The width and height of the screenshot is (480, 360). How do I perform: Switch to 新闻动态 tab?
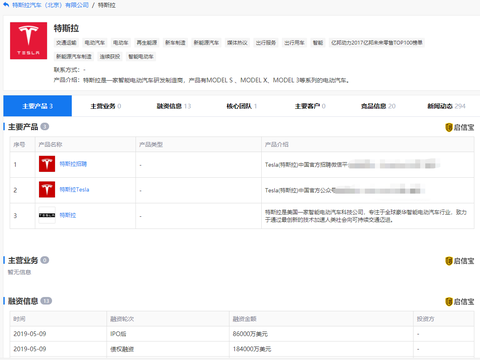coord(446,106)
